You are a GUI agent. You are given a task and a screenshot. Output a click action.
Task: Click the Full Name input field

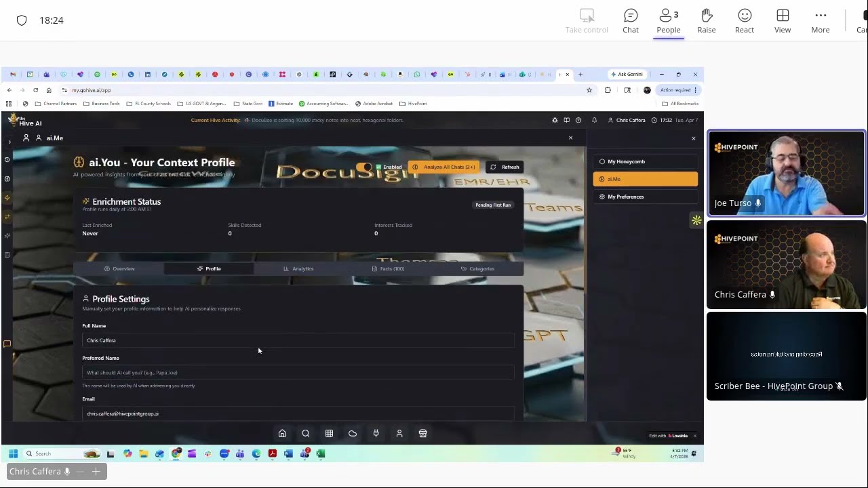click(298, 340)
